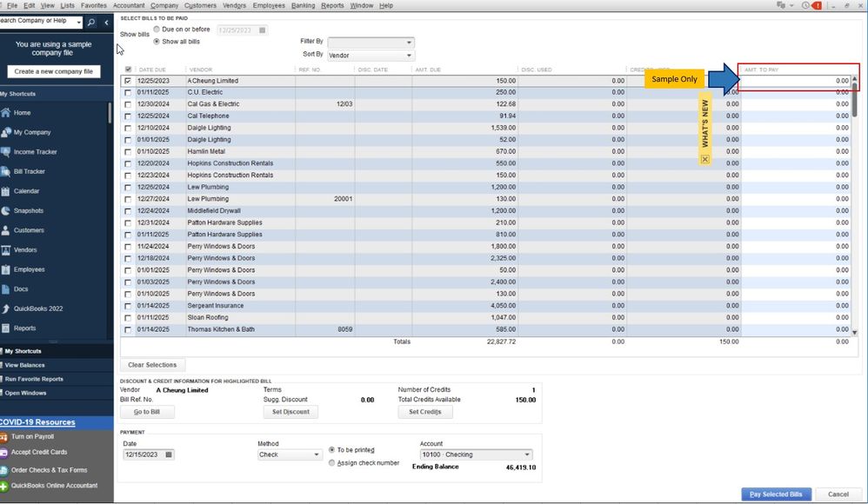
Task: Open the payment date calendar icon
Action: (169, 454)
